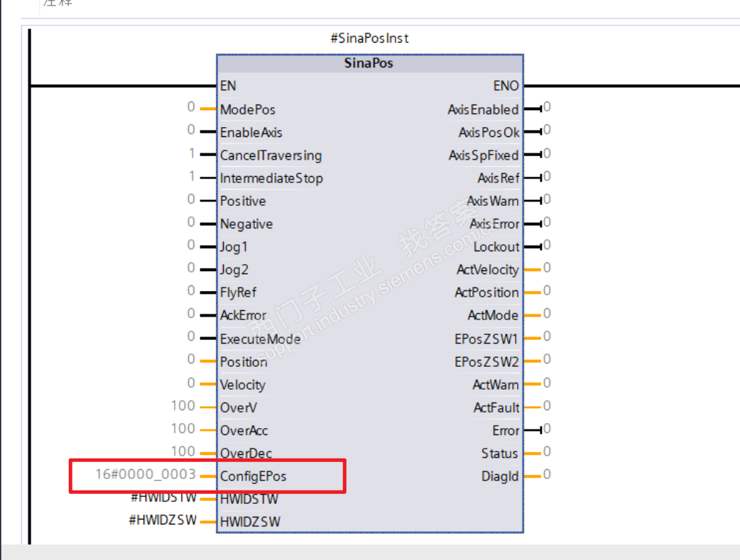740x560 pixels.
Task: Click the OverAcc value 100
Action: [x=183, y=429]
